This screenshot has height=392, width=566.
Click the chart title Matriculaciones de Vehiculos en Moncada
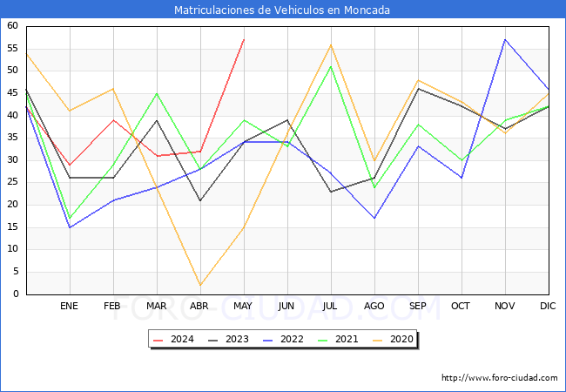(x=282, y=10)
